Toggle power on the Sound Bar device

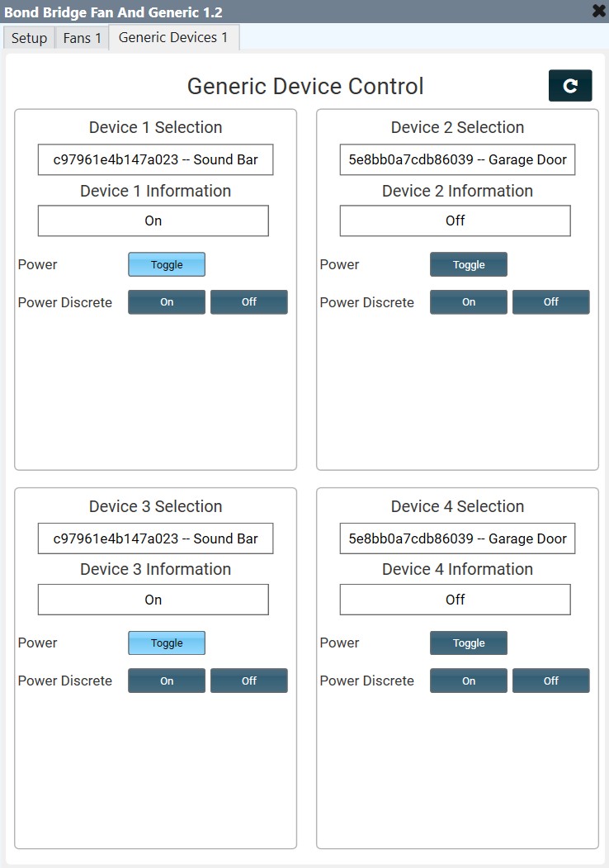tap(166, 264)
